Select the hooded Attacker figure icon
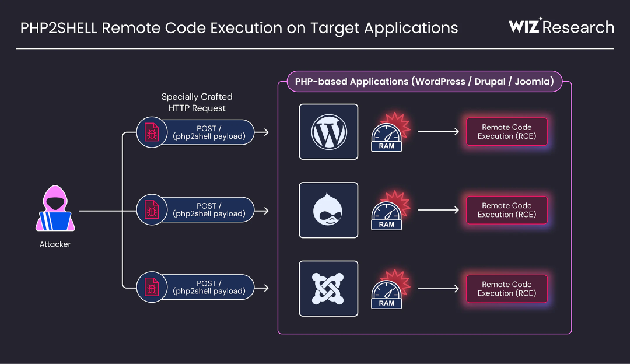 coord(55,208)
